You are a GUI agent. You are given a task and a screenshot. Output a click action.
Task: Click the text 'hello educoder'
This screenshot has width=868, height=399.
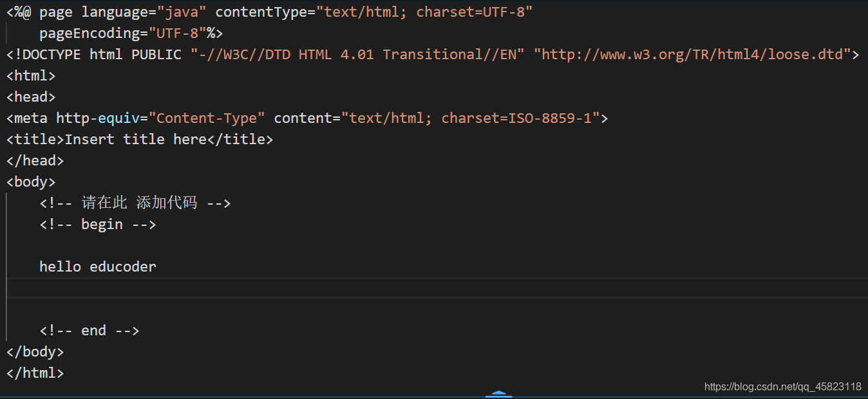coord(98,266)
